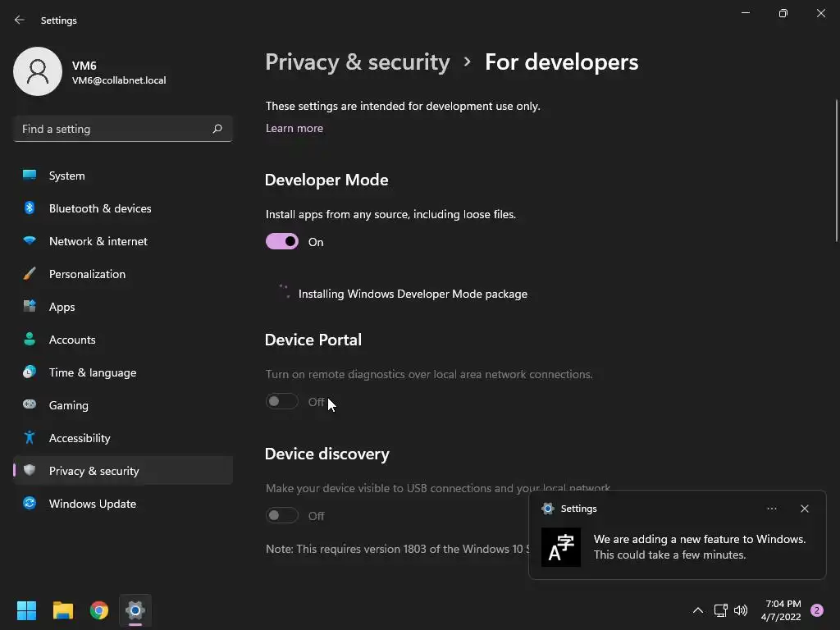Click the Bluetooth & devices icon
Viewport: 840px width, 630px height.
tap(30, 208)
